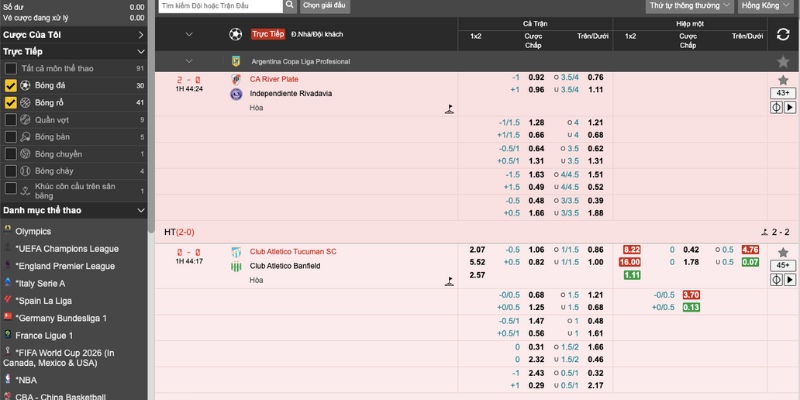Image resolution: width=800 pixels, height=400 pixels.
Task: Expand the Cược Của Tôi panel
Action: pos(141,34)
